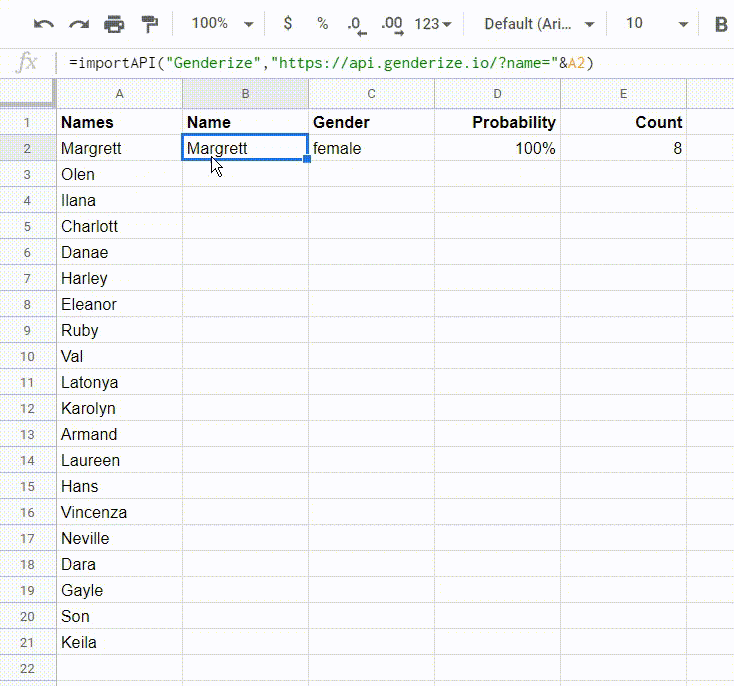Select column B header
Viewport: 734px width, 686px height.
245,94
